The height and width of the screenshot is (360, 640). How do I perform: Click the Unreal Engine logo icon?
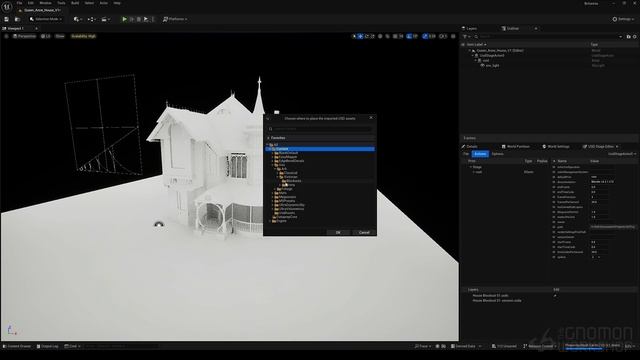pyautogui.click(x=7, y=6)
